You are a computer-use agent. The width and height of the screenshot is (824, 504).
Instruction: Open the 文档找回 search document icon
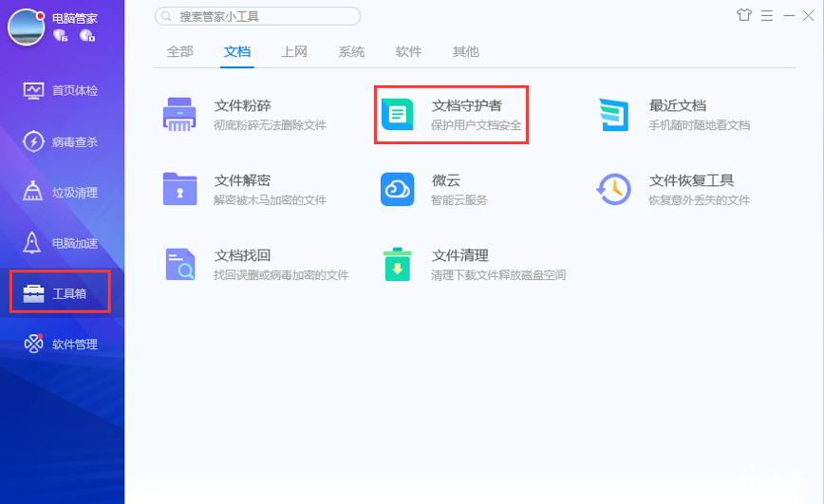pyautogui.click(x=180, y=264)
